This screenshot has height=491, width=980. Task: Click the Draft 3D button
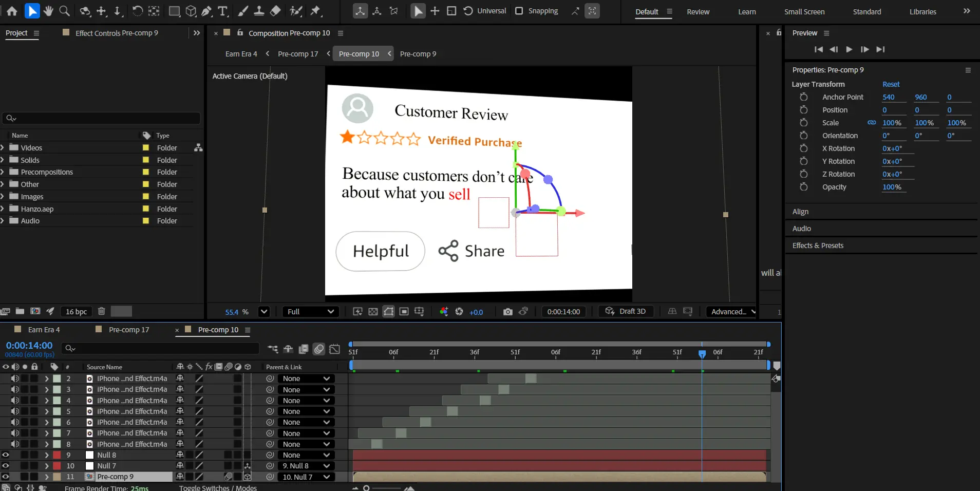(626, 311)
